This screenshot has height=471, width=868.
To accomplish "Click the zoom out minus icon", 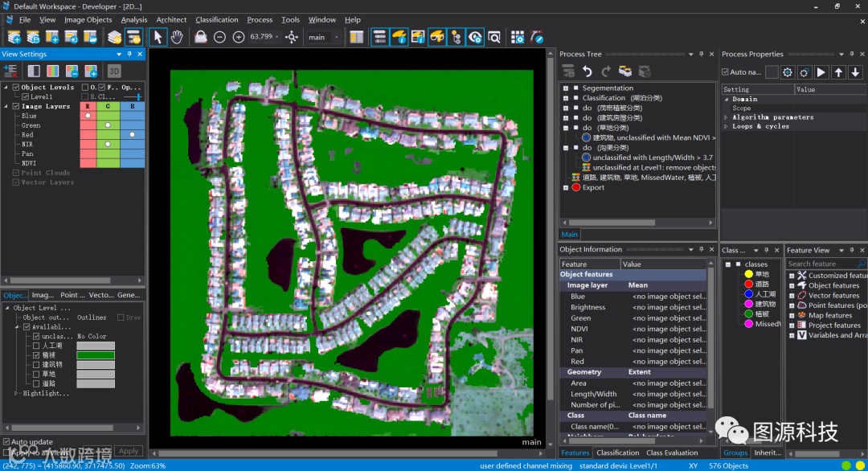I will coord(219,37).
